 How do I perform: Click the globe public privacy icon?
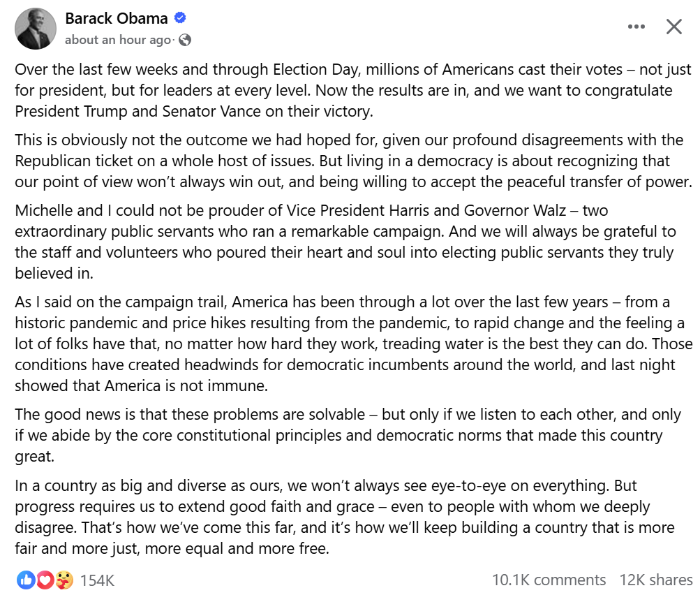tap(185, 41)
